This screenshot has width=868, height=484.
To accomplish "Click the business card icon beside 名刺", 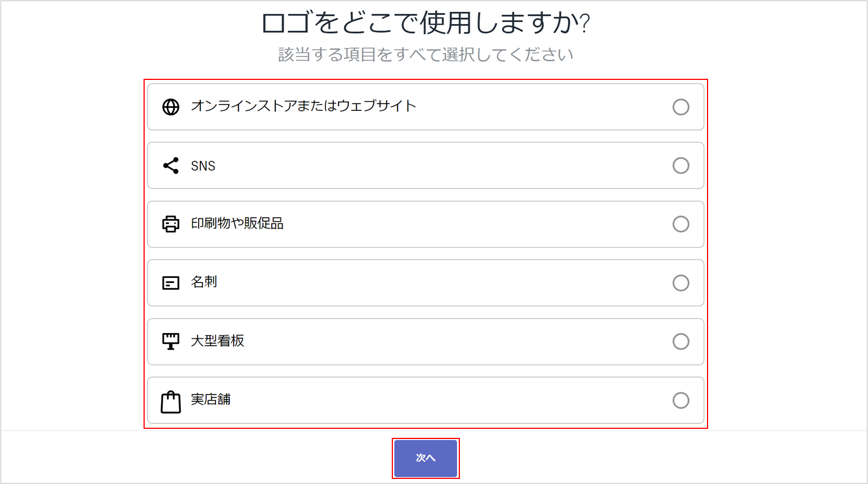I will coord(171,283).
